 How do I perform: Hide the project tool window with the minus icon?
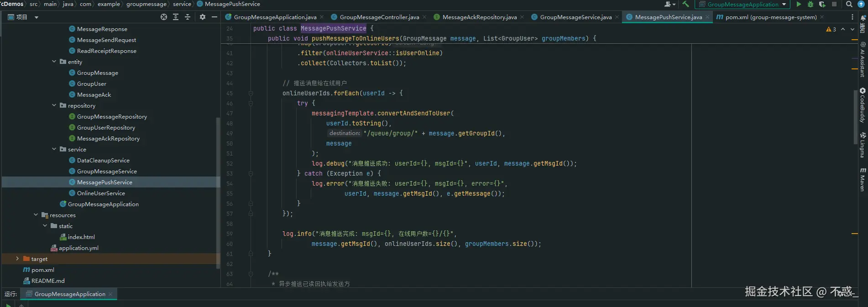[214, 17]
